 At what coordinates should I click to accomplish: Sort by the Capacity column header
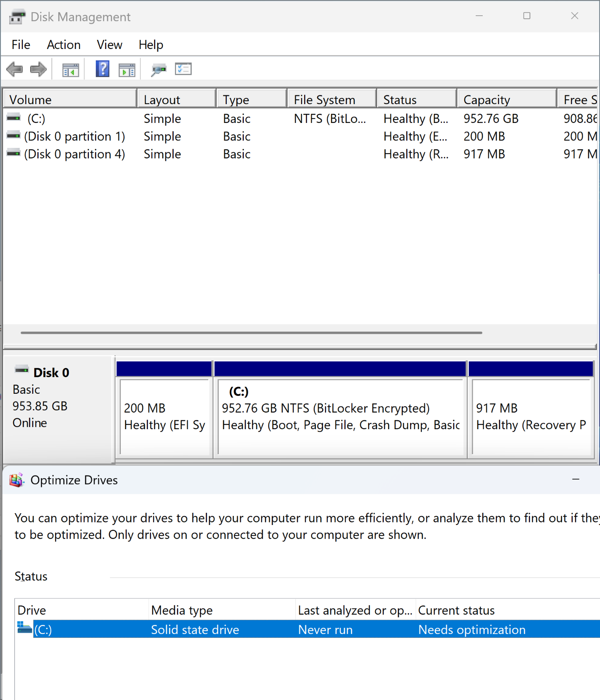coord(507,99)
